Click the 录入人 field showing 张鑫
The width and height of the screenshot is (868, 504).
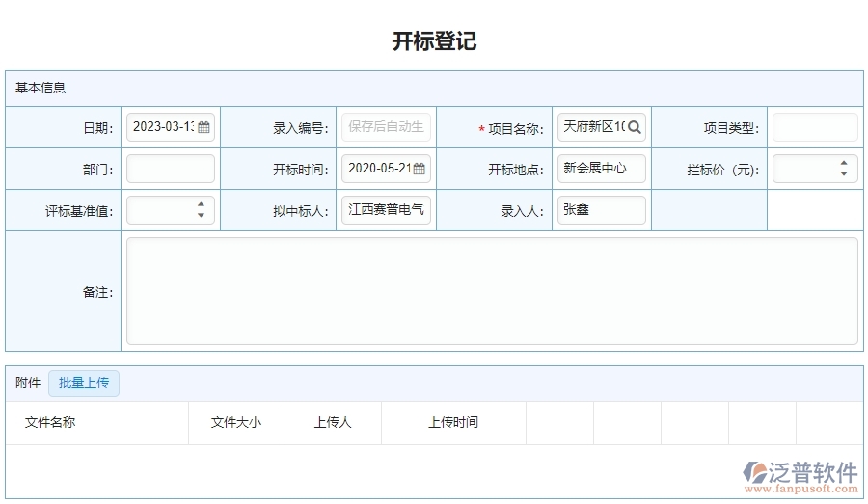pos(601,210)
